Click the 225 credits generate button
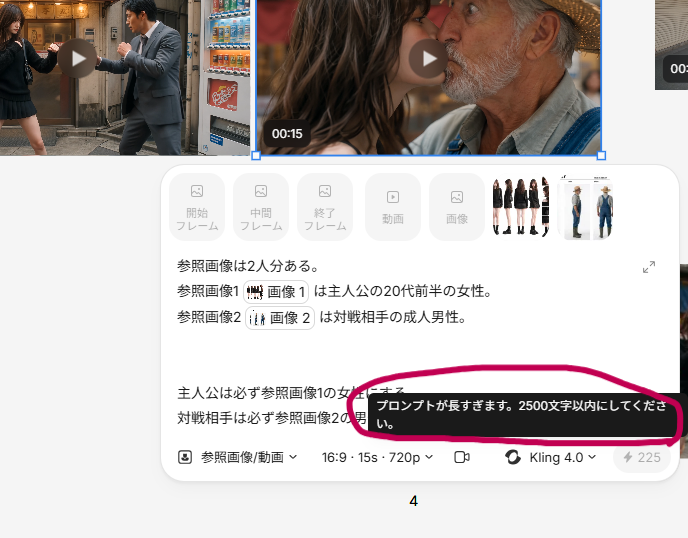Viewport: 688px width, 538px height. pos(642,457)
